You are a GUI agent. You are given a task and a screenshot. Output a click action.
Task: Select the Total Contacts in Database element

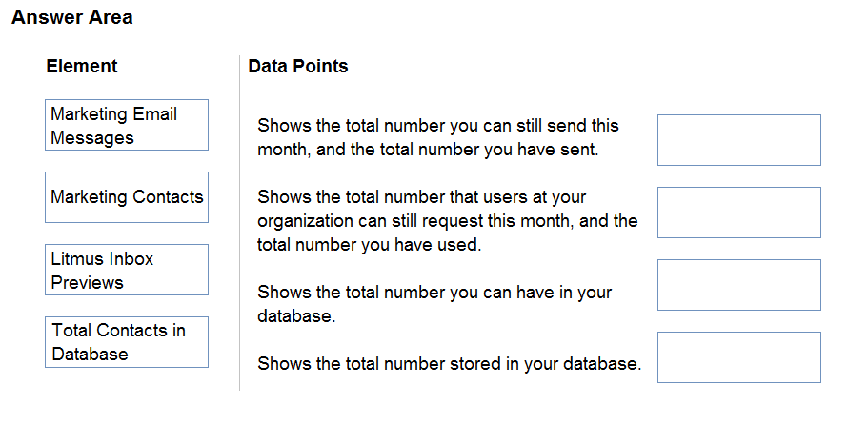point(127,342)
